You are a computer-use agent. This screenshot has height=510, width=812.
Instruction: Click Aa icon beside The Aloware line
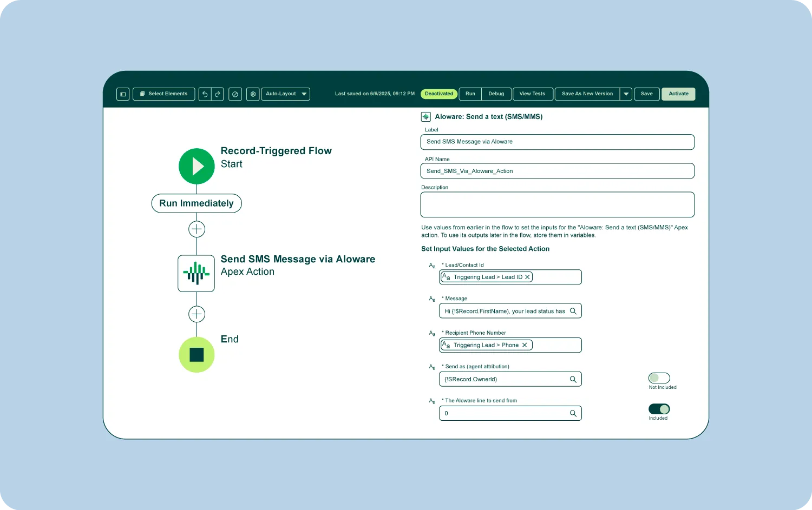point(432,401)
